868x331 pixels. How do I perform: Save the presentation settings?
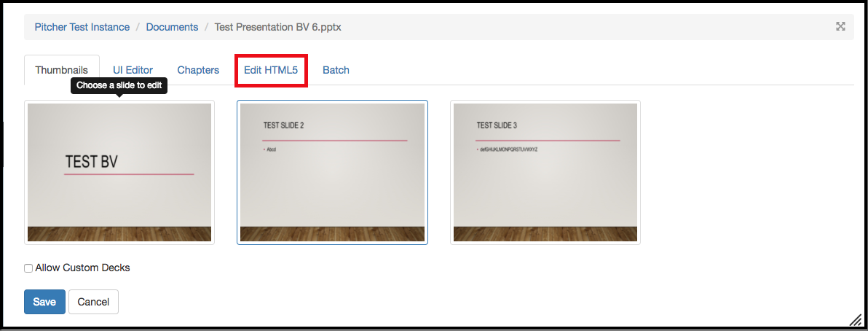click(x=44, y=302)
